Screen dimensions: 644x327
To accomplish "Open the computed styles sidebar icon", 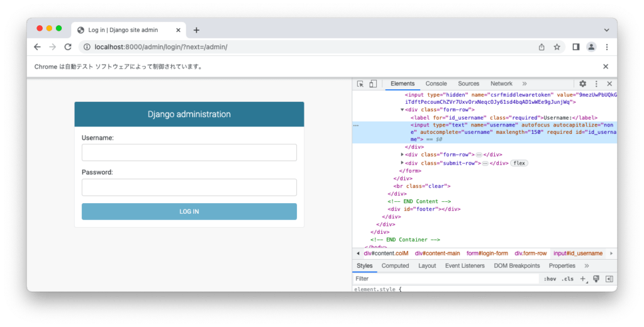I will (609, 279).
